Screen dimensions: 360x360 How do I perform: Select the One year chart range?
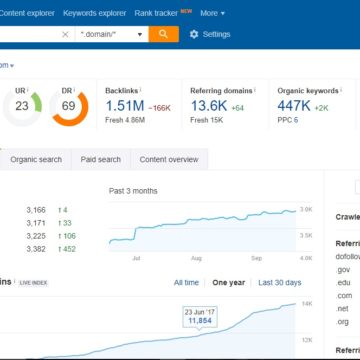coord(229,283)
